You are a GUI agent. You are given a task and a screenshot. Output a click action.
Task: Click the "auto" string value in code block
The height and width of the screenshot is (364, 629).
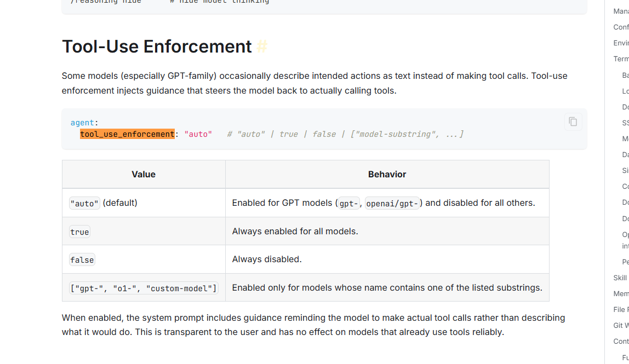click(x=198, y=134)
